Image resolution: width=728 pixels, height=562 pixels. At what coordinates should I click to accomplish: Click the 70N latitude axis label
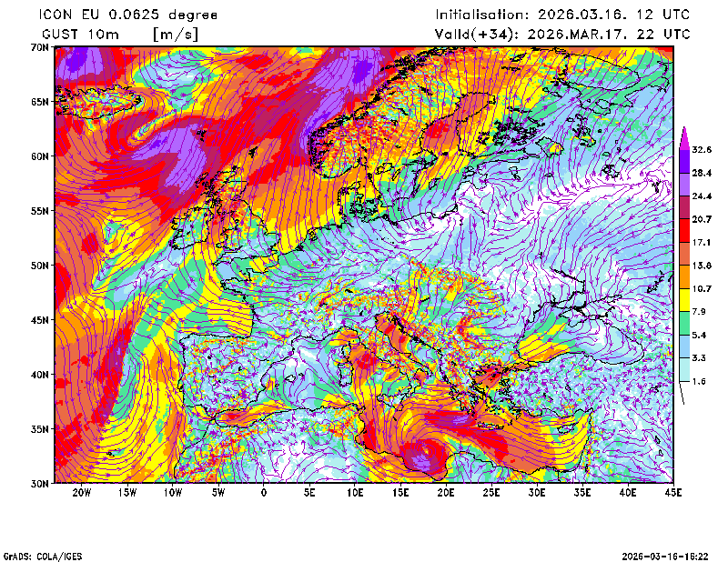[39, 46]
